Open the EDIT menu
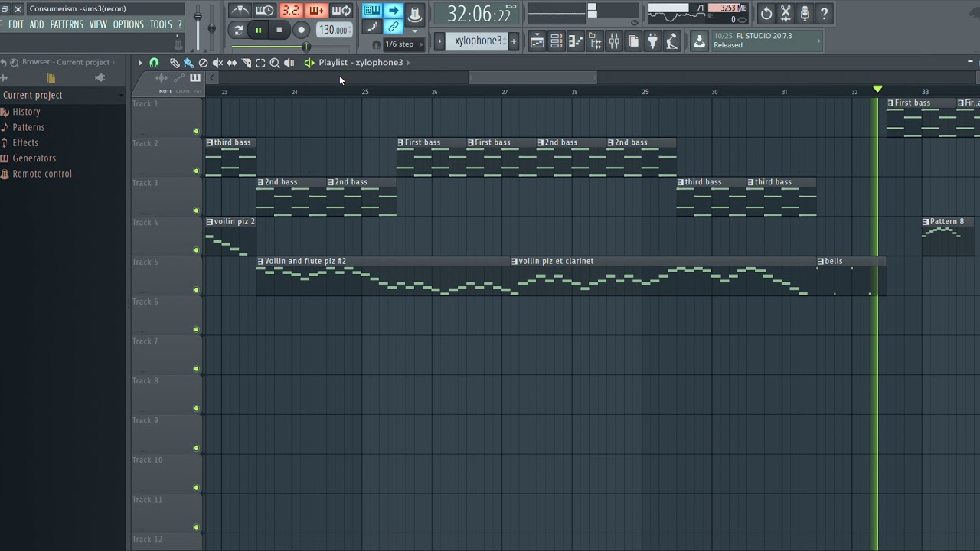Viewport: 980px width, 551px height. click(16, 24)
